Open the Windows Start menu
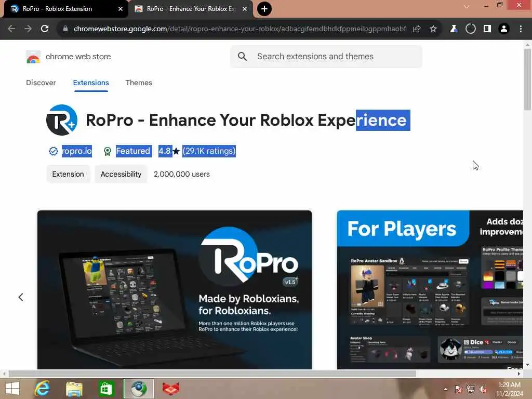 pyautogui.click(x=12, y=389)
